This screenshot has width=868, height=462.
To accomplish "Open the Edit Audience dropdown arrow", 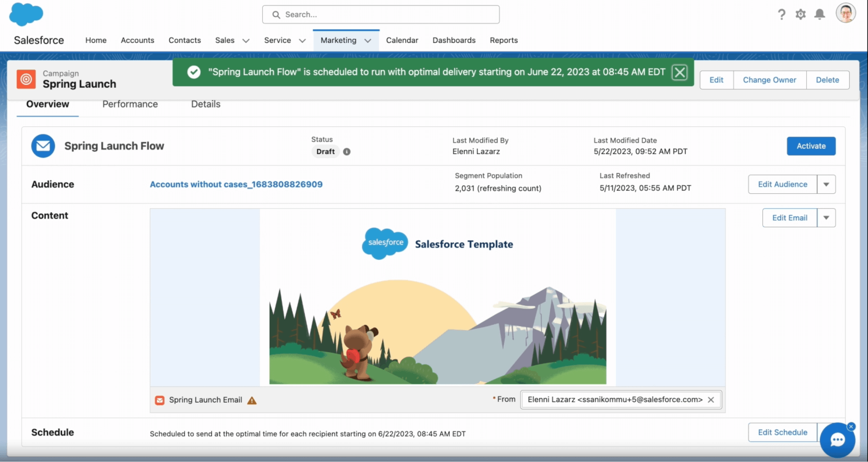I will 826,184.
